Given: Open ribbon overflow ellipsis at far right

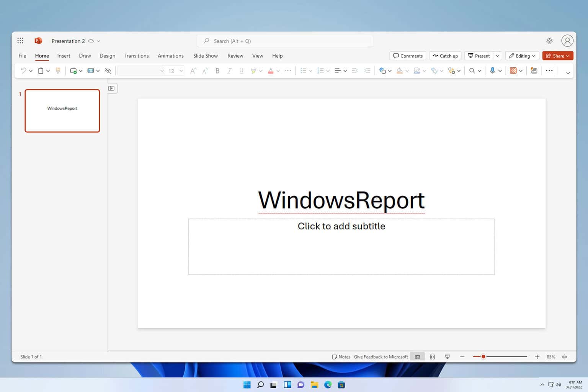Looking at the screenshot, I should pos(549,70).
